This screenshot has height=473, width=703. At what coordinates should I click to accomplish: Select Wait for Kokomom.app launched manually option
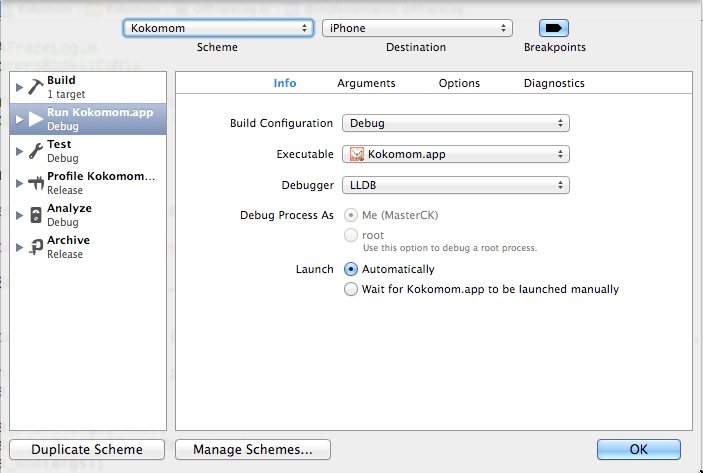coord(351,289)
